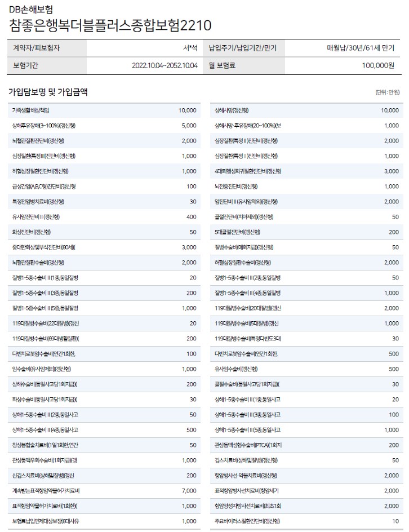Click the value 매월납/30년/61세 만기
409x532 pixels.
coord(361,48)
